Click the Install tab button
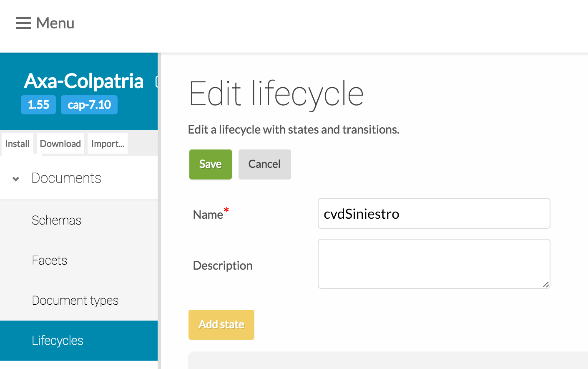The image size is (588, 369). tap(17, 144)
